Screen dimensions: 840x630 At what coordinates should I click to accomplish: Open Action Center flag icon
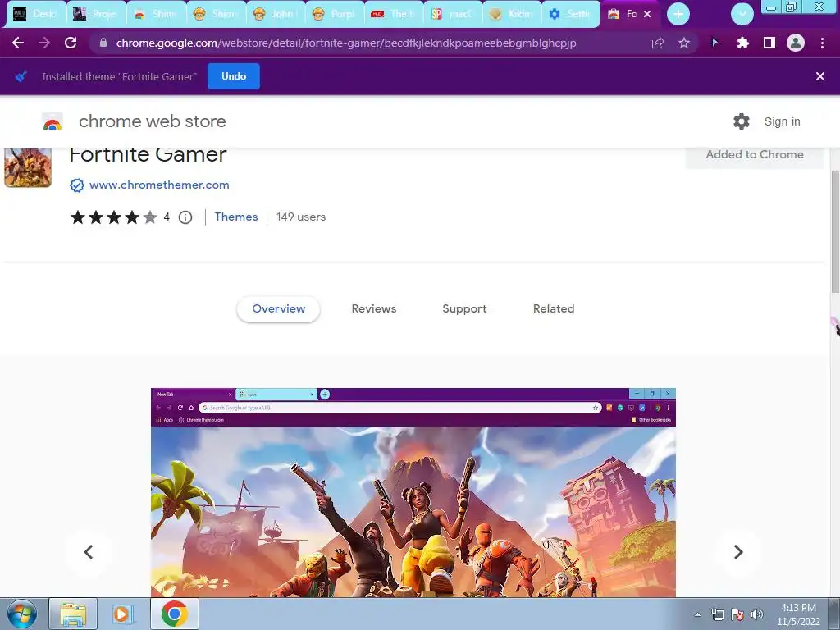point(737,614)
